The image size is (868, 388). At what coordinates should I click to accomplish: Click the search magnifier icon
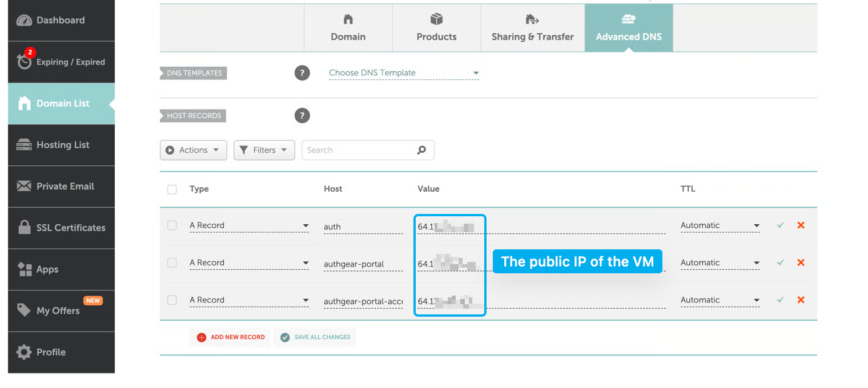[421, 150]
